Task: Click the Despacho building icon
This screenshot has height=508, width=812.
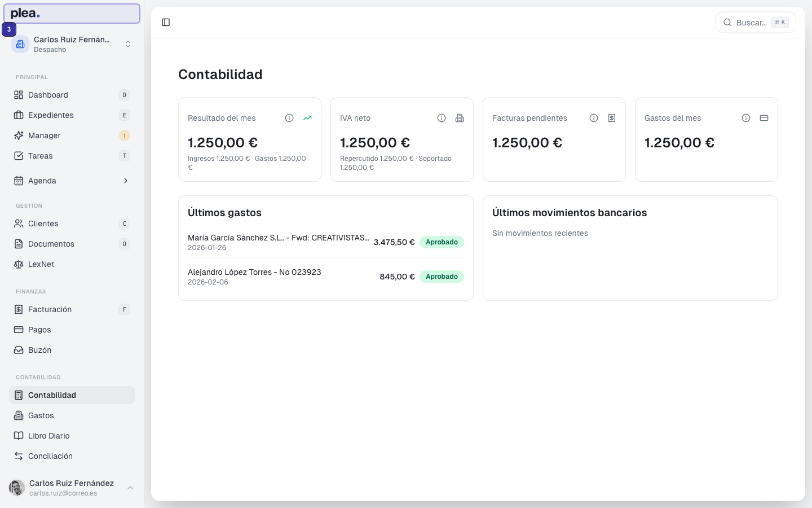Action: 20,44
